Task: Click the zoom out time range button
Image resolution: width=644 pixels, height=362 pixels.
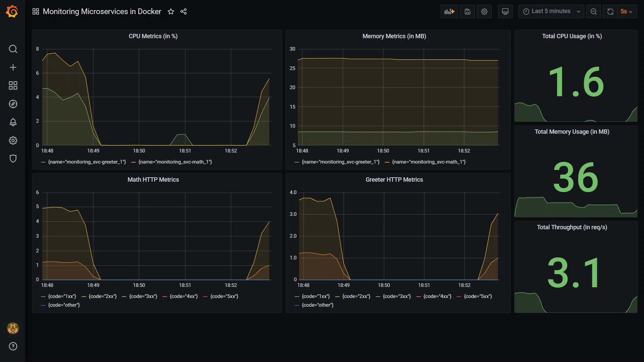Action: click(x=593, y=11)
